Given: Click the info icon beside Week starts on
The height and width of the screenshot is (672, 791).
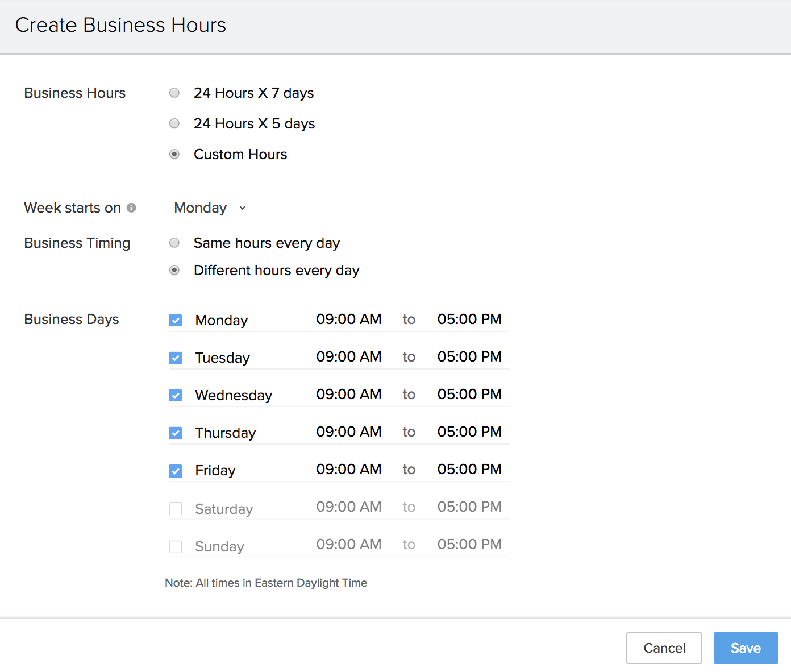Looking at the screenshot, I should (x=131, y=208).
